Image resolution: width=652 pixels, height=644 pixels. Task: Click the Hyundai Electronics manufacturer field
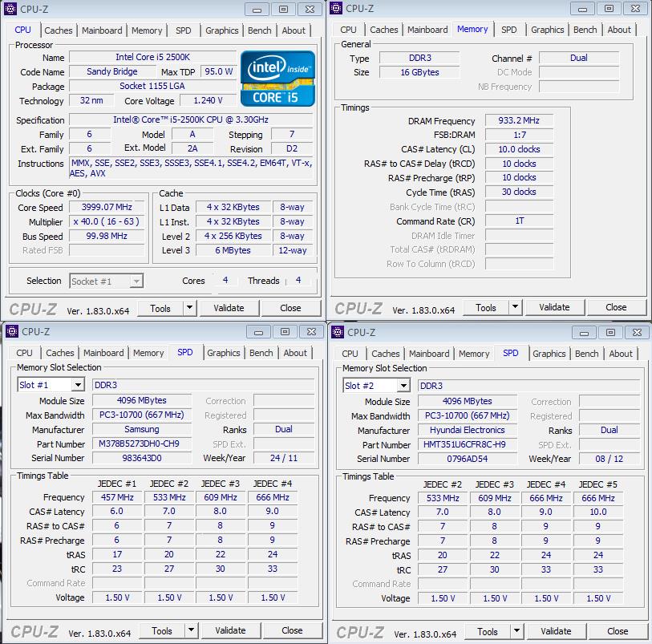click(x=468, y=430)
